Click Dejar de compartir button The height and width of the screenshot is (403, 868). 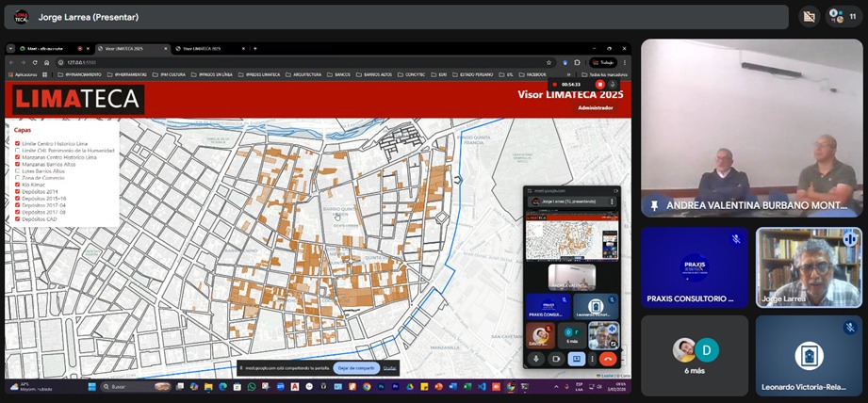click(356, 368)
